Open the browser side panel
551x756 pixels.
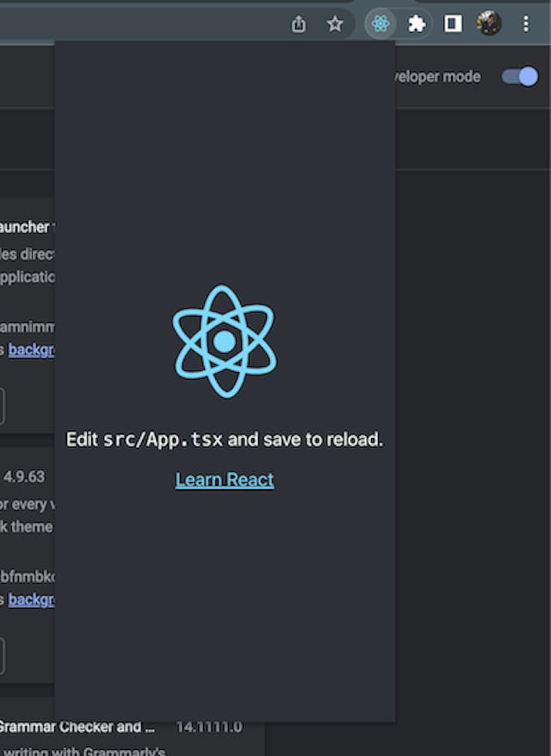click(x=453, y=24)
